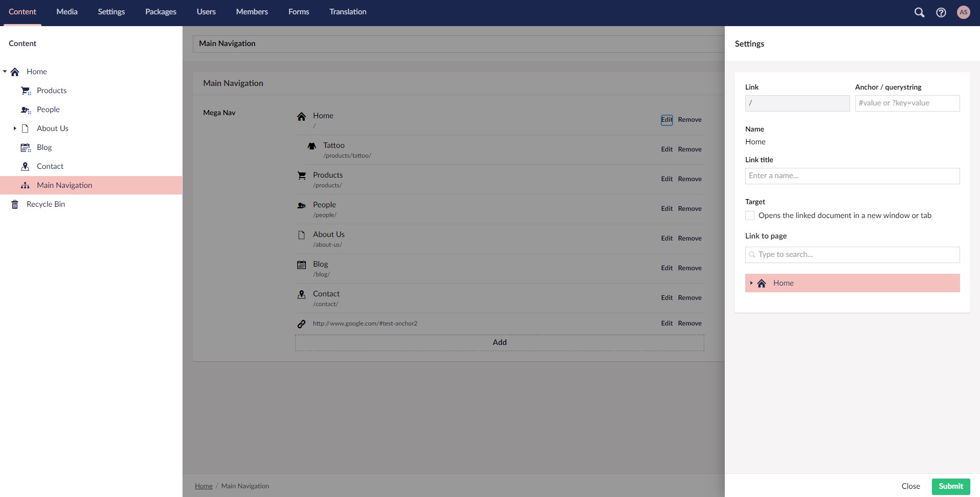Image resolution: width=980 pixels, height=497 pixels.
Task: Expand Home in the link picker tree
Action: tap(751, 283)
